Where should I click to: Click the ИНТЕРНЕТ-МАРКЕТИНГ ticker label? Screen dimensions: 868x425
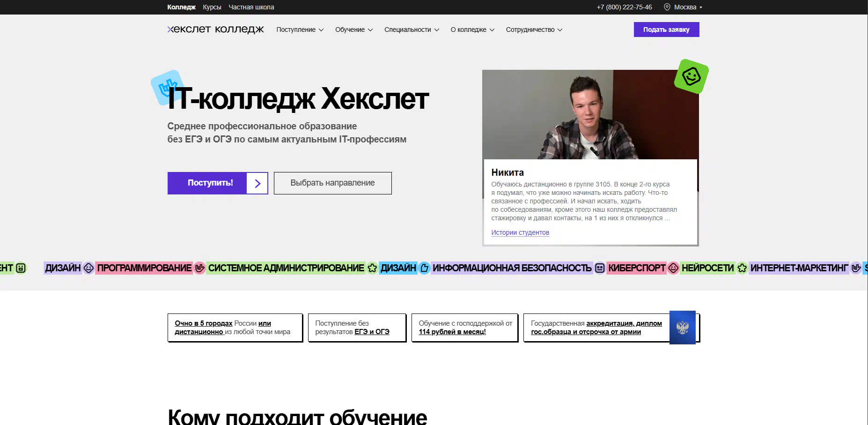[799, 268]
